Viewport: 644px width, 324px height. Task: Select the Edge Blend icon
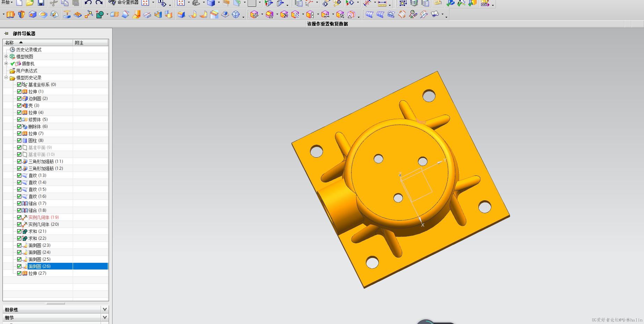click(181, 14)
